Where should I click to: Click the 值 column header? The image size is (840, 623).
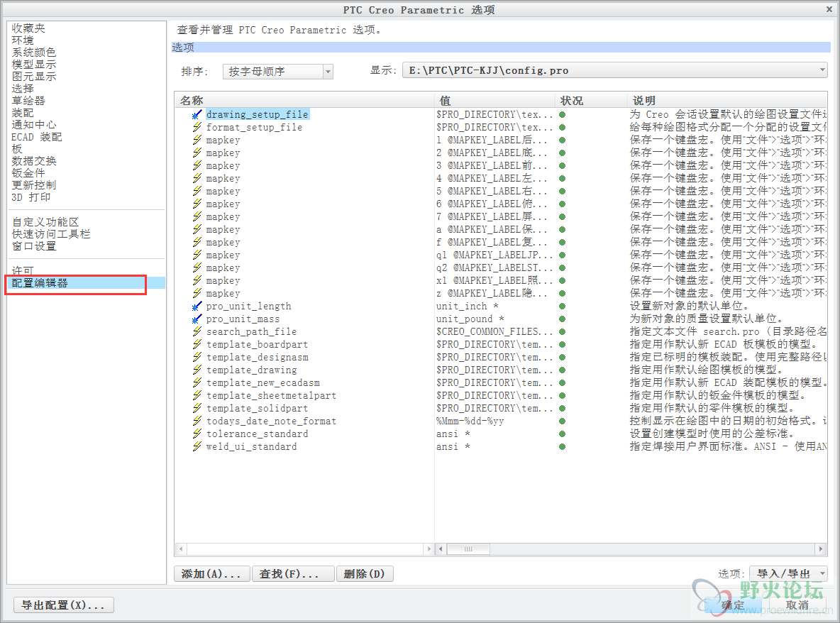[x=494, y=100]
